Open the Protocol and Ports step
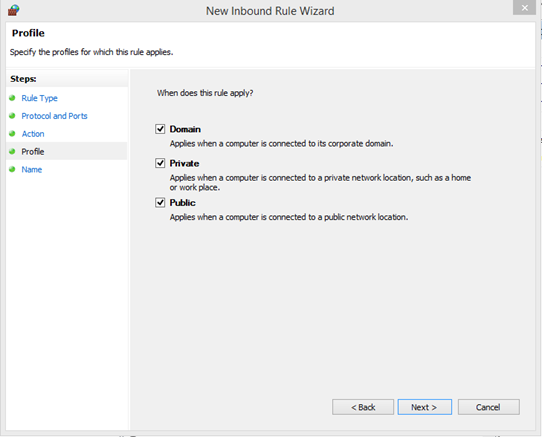The image size is (542, 437). tap(54, 116)
